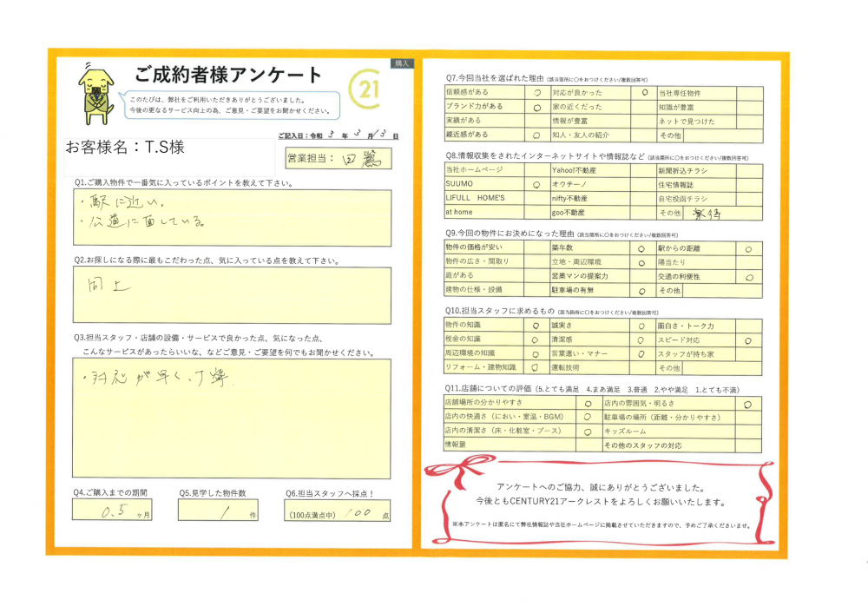Click the Q5 viewed properties count field

218,512
